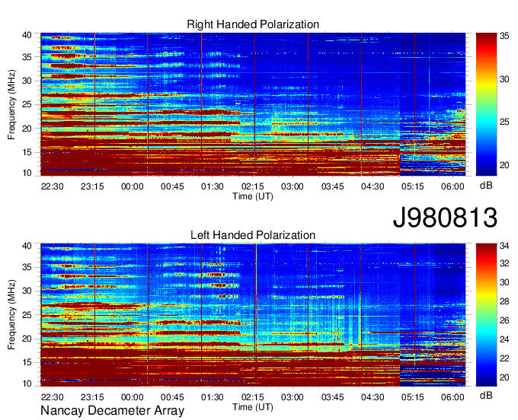Click "Time (UT)" label under Left Handed plot
This screenshot has width=518, height=420.
point(253,407)
